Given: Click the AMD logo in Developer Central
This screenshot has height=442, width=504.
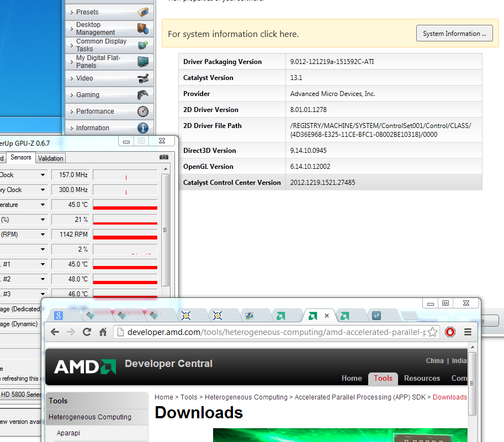Looking at the screenshot, I should [x=85, y=366].
